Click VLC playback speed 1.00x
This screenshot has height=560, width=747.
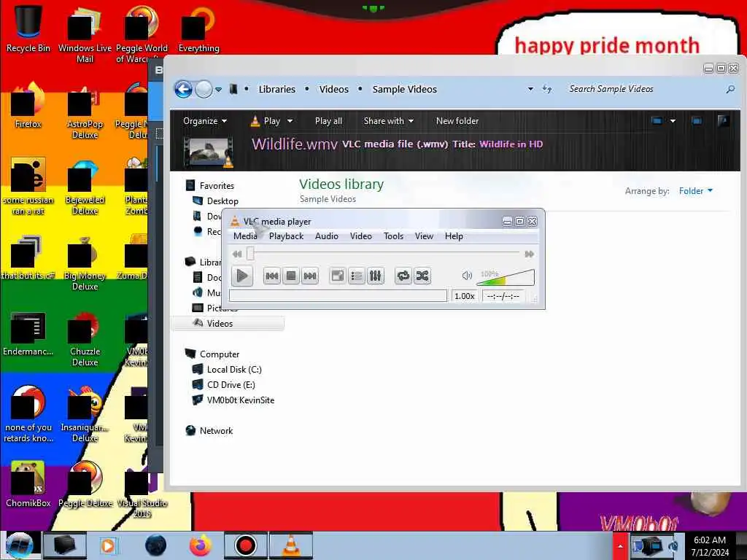pos(465,296)
